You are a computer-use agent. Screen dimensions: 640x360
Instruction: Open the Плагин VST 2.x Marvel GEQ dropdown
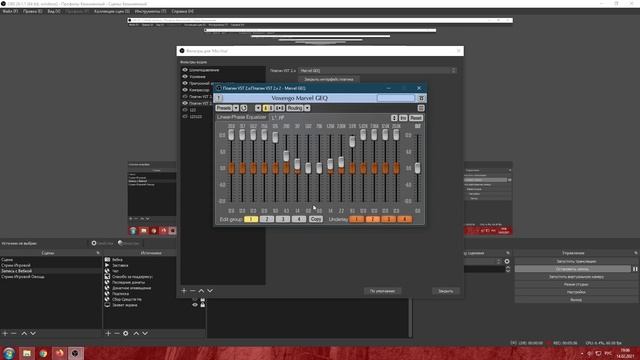click(x=377, y=71)
